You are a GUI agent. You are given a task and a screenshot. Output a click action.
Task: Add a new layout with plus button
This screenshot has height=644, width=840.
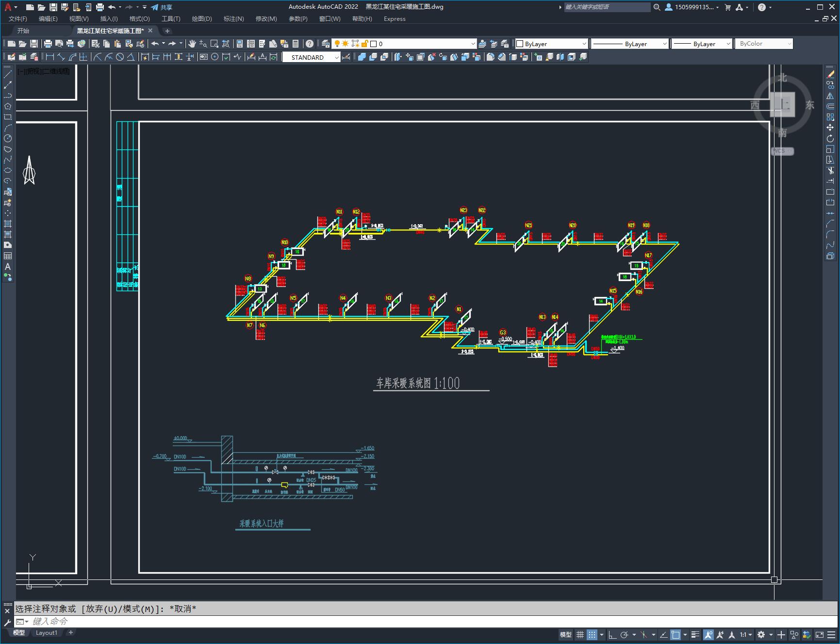click(71, 632)
